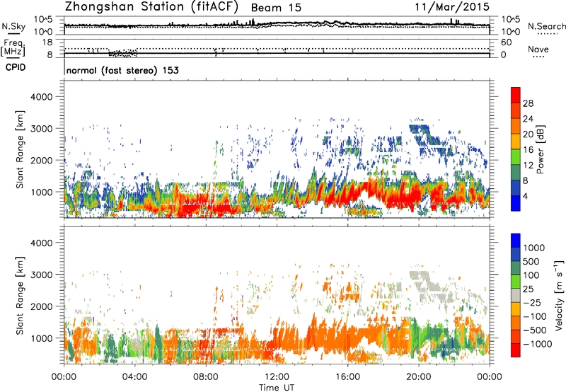The width and height of the screenshot is (566, 392).
Task: Select the "N.Search" legend label
Action: pyautogui.click(x=547, y=26)
